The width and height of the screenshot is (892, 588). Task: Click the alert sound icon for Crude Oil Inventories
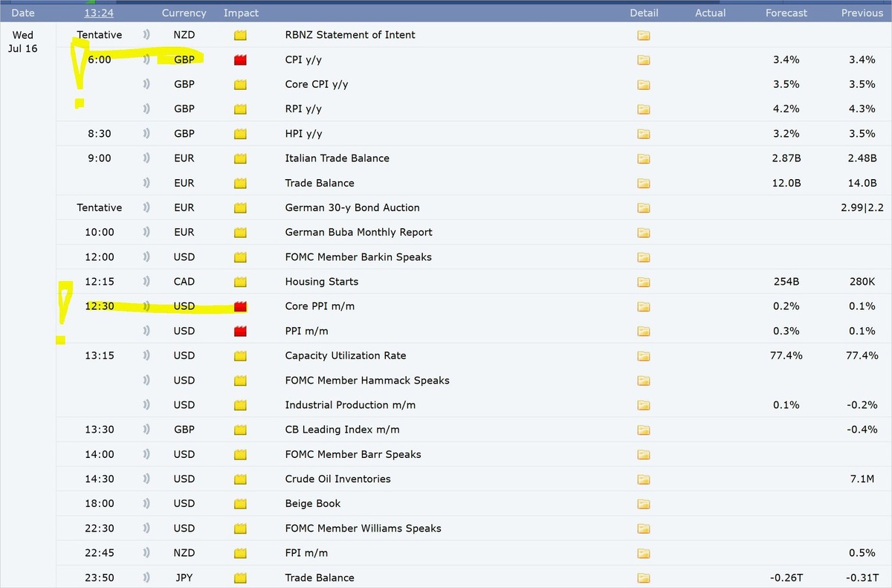coord(146,479)
